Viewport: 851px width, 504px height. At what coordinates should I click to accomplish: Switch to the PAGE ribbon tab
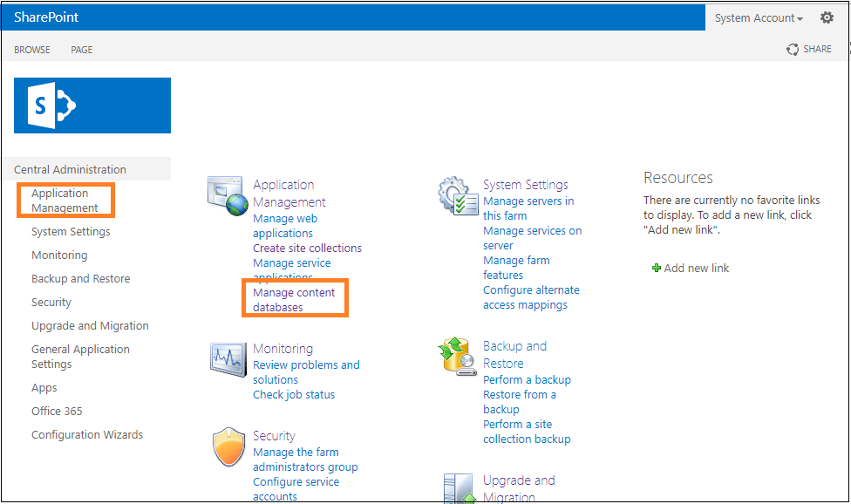pos(81,50)
